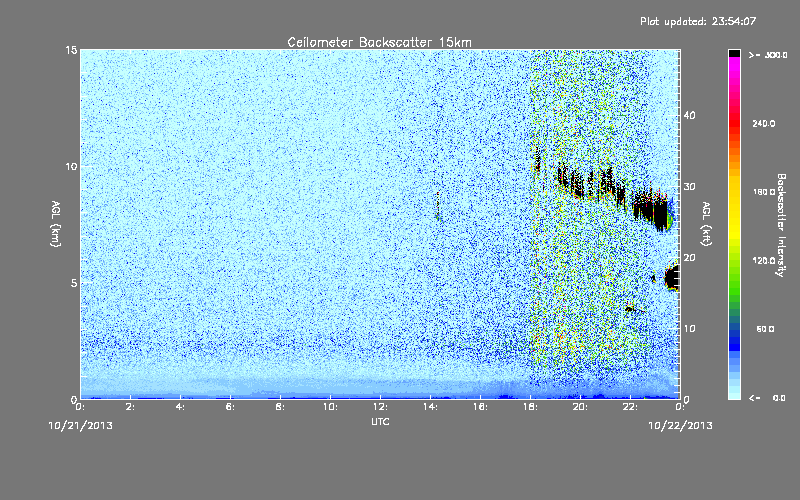This screenshot has width=800, height=500.
Task: Click the 'Backscatter Intensity' colorbar label
Action: point(781,224)
